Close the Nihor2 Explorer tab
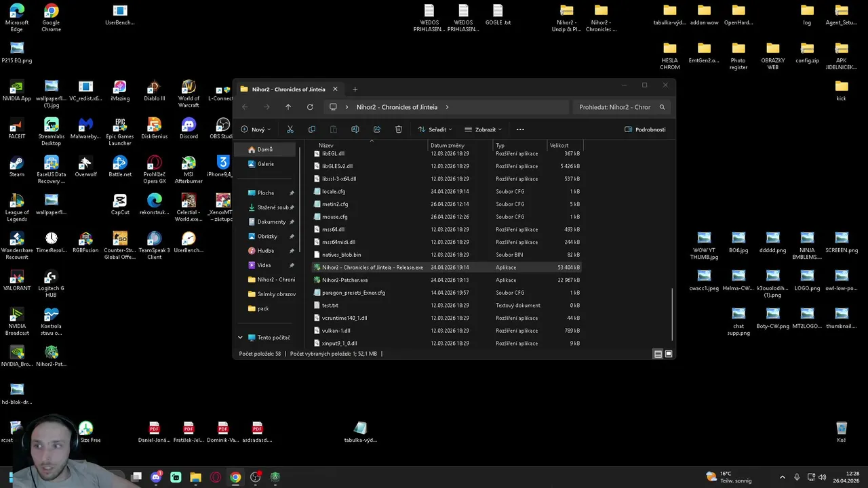The width and height of the screenshot is (868, 488). coord(334,89)
